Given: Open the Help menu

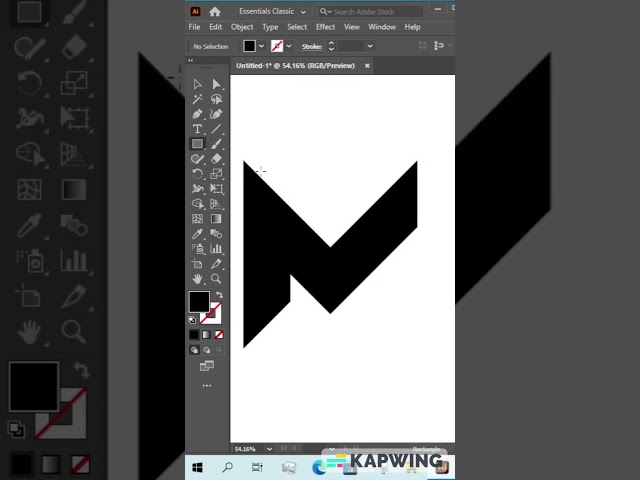Looking at the screenshot, I should [x=413, y=27].
